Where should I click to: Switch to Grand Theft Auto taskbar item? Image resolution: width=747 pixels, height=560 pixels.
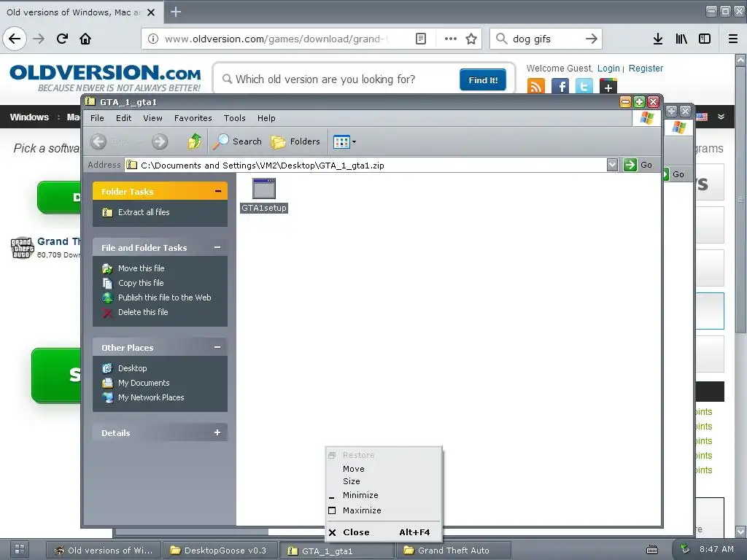point(454,551)
